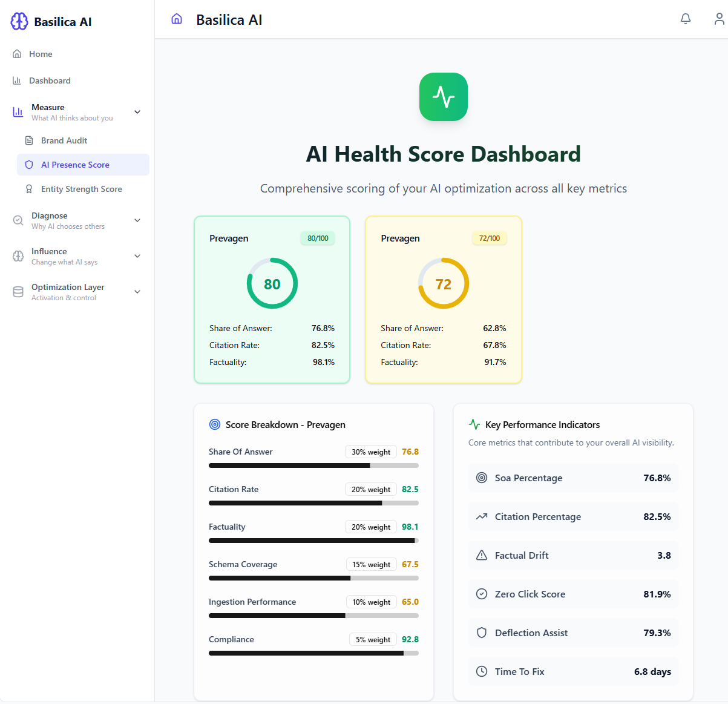Click the target icon beside Score Breakdown
The image size is (728, 704).
click(214, 424)
